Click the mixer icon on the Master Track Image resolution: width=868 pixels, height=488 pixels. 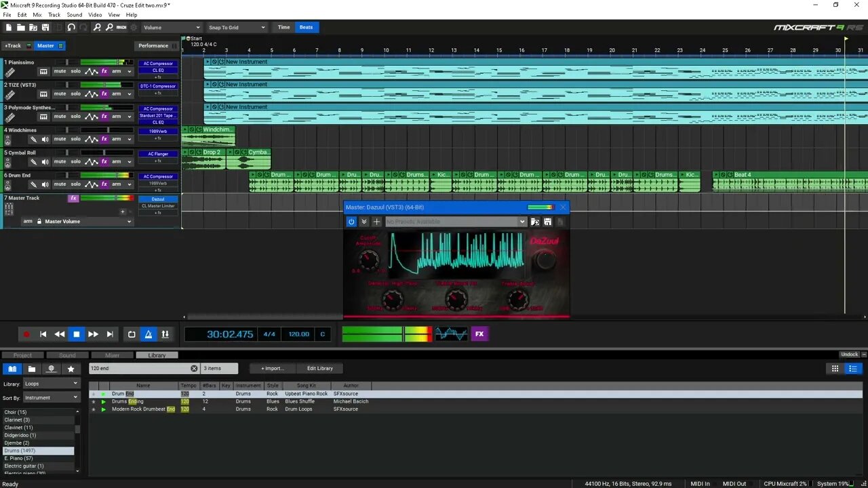pyautogui.click(x=9, y=209)
